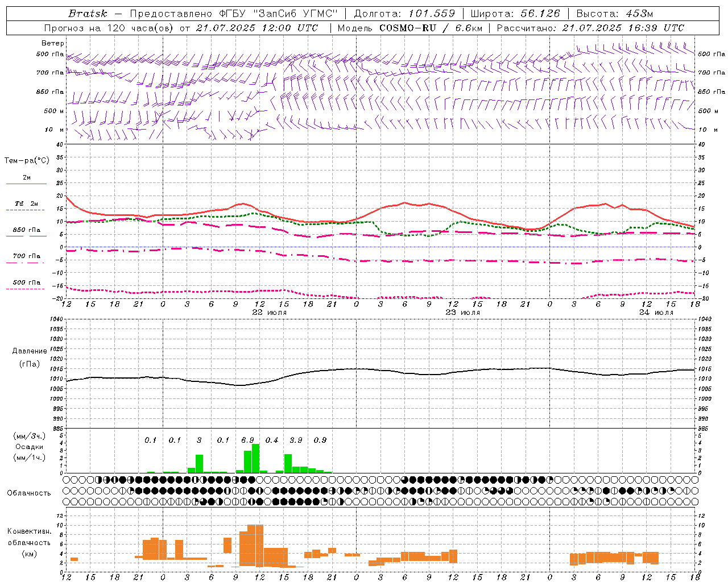Click the tallest orange convective cloud bar
The image size is (728, 582).
click(x=255, y=546)
